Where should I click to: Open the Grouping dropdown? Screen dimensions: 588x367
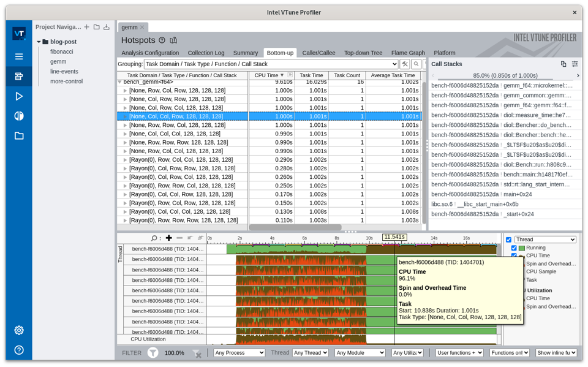point(271,64)
